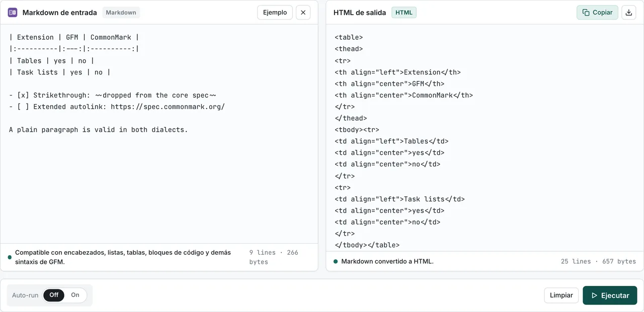
Task: Click the HTML de salida title
Action: tap(360, 13)
